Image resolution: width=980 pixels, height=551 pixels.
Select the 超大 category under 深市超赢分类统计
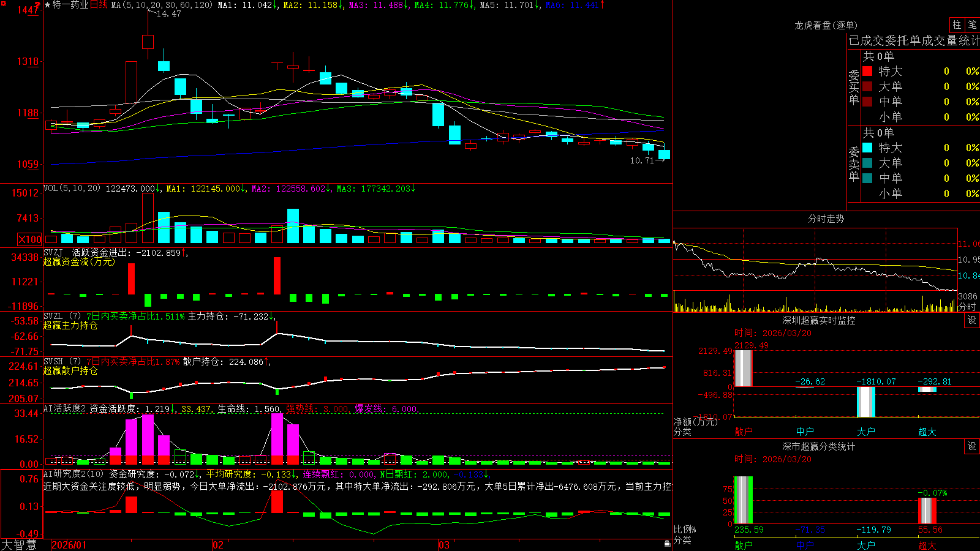pyautogui.click(x=927, y=545)
